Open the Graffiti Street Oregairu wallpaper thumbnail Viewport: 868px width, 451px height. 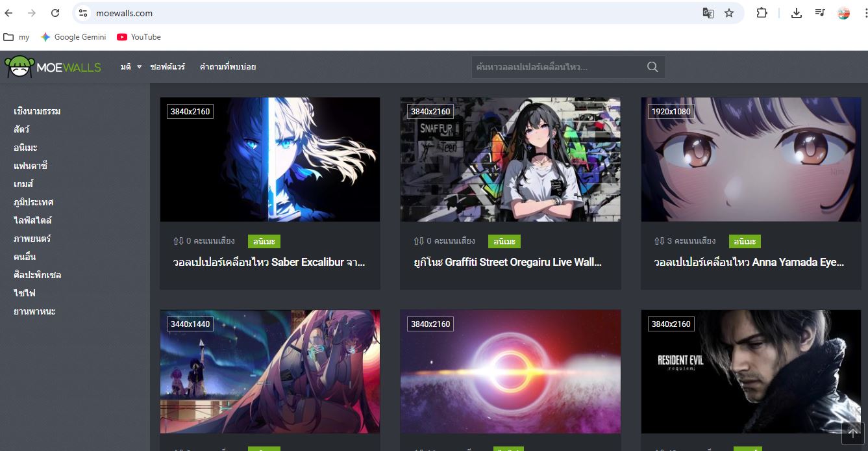coord(510,160)
